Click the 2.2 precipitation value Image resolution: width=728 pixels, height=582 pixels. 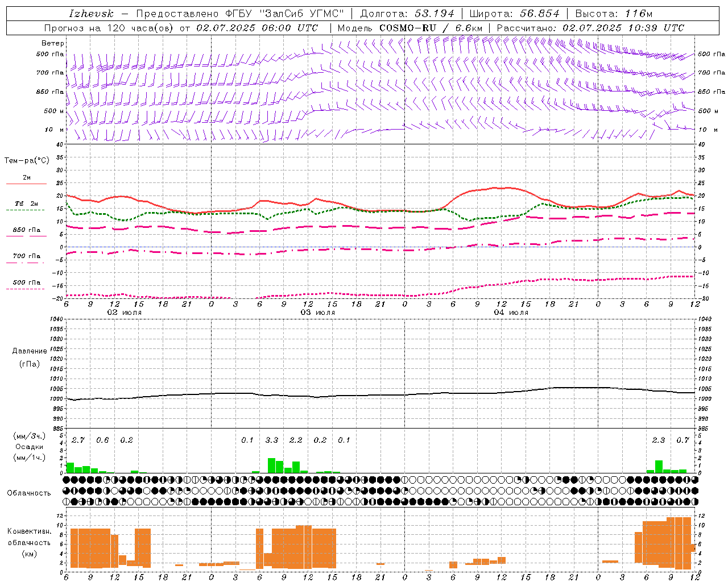[296, 440]
